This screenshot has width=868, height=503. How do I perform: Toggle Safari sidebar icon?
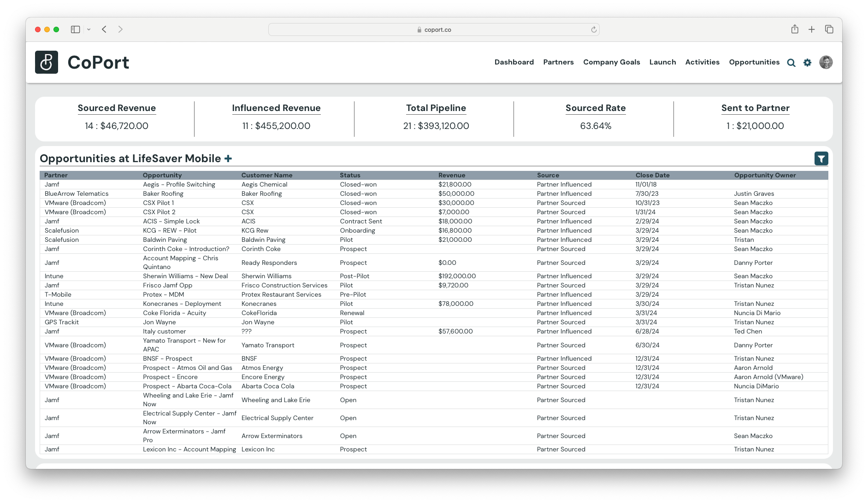click(76, 29)
